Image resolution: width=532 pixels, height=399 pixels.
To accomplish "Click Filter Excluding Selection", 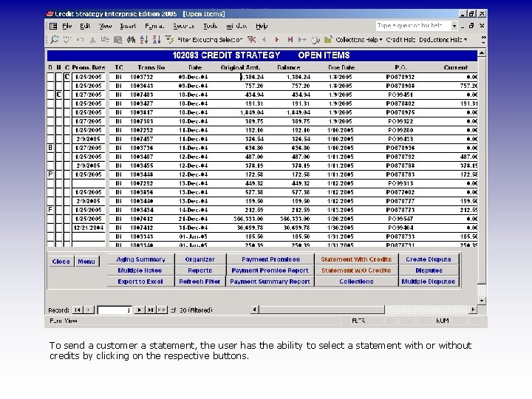I will tap(210, 40).
